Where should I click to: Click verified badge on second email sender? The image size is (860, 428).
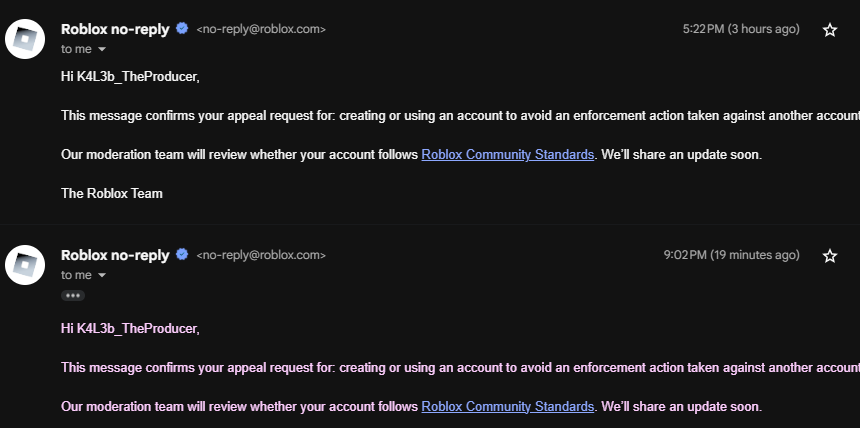tap(182, 255)
